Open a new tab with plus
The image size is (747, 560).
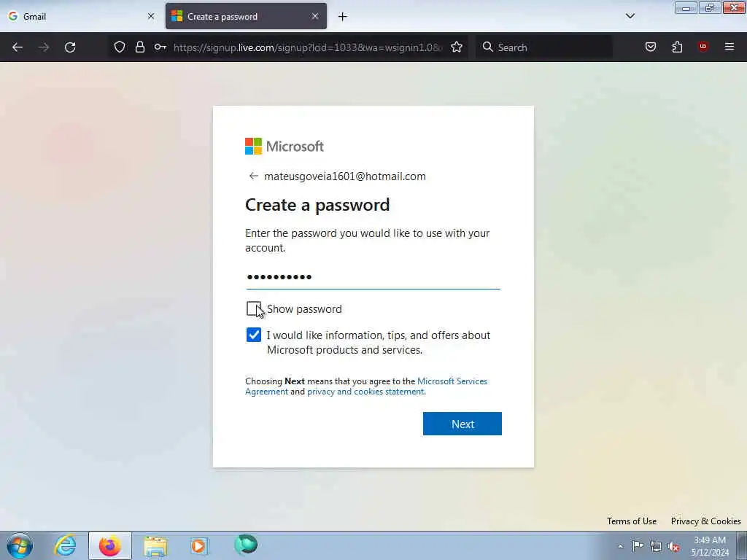[x=343, y=17]
